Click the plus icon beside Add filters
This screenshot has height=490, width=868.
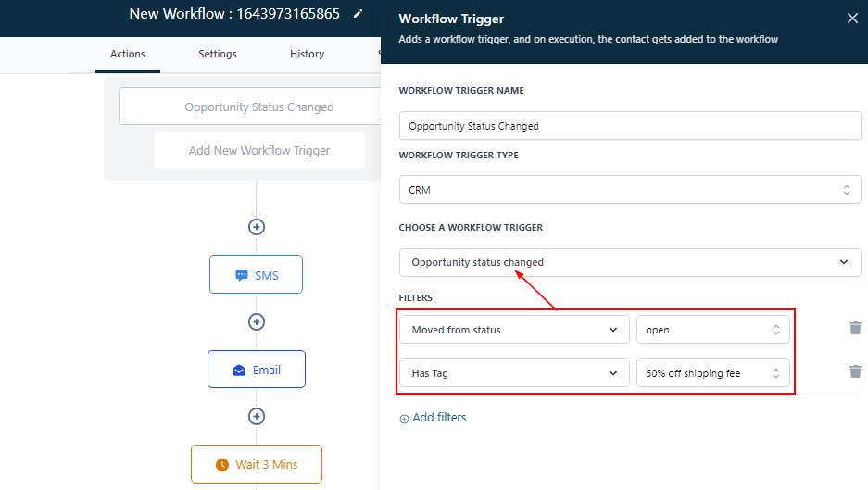404,419
